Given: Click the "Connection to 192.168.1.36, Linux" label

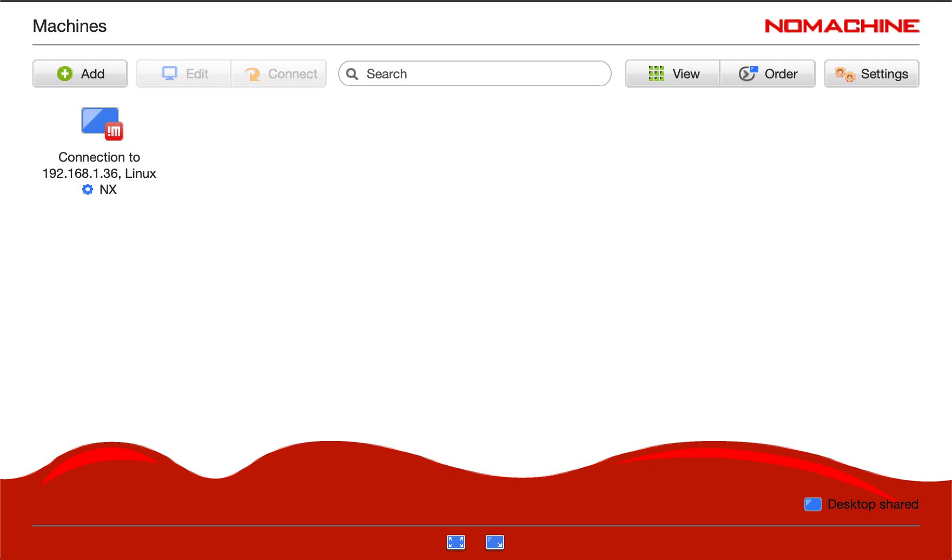Looking at the screenshot, I should coord(100,165).
